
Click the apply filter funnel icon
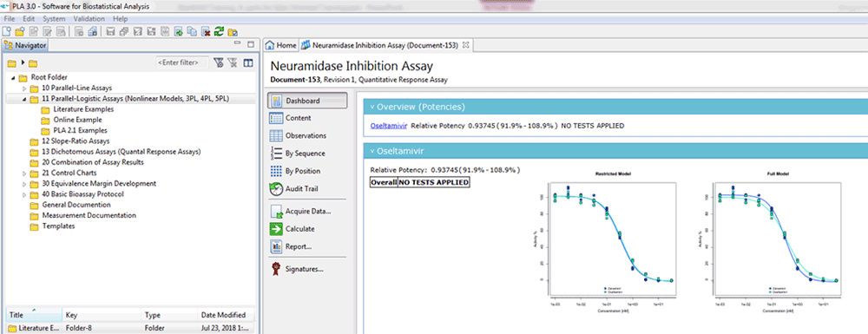pyautogui.click(x=219, y=62)
